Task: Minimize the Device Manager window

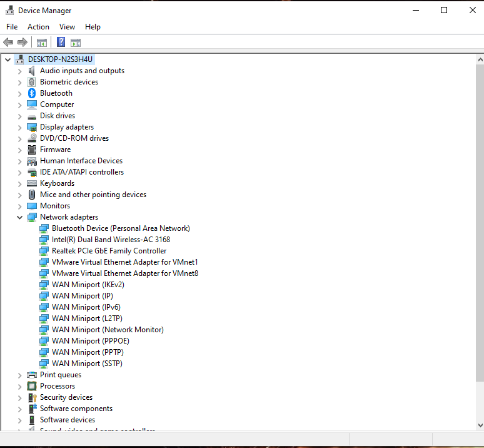Action: [416, 10]
